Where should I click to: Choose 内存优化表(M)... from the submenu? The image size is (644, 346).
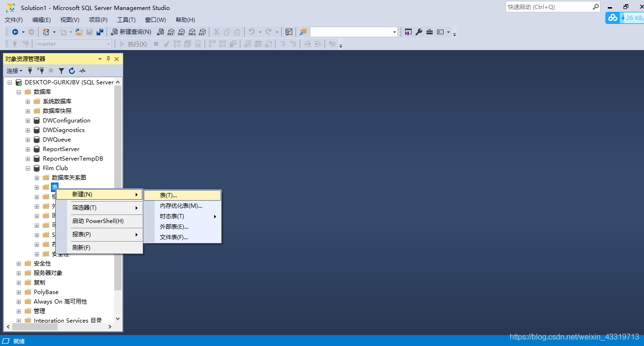pos(182,206)
